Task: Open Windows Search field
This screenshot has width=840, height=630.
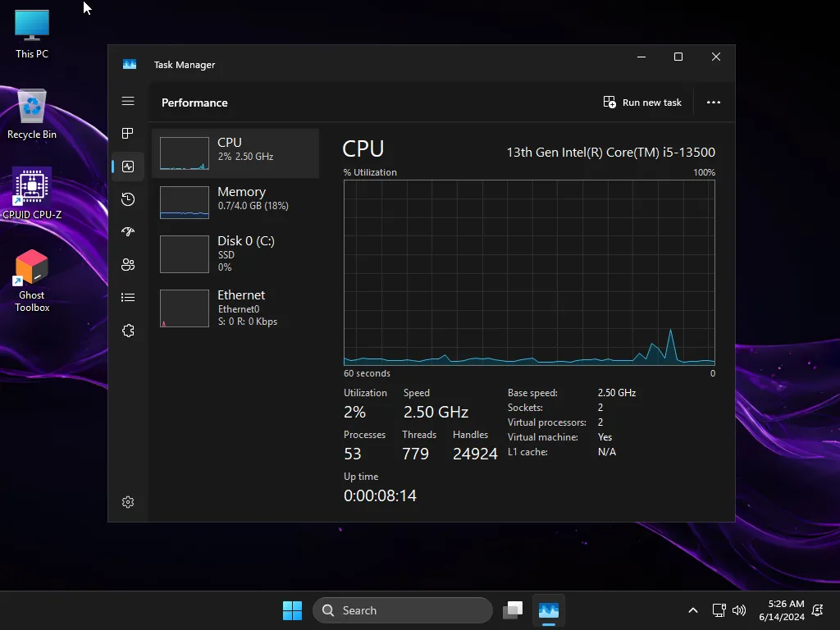Action: [402, 610]
